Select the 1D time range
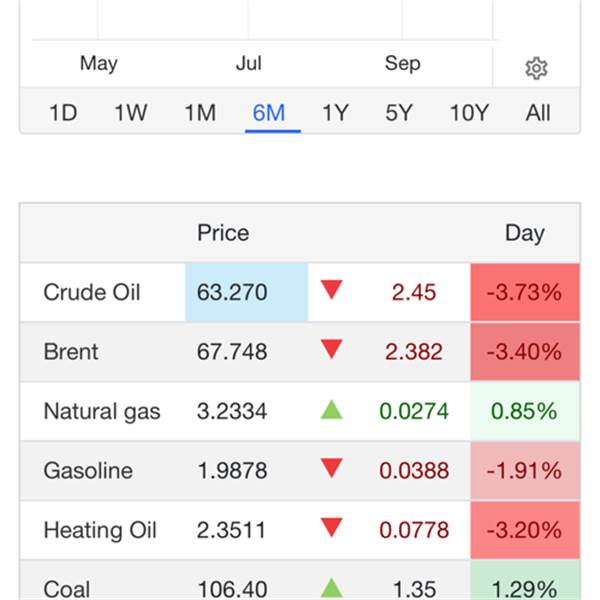 [x=63, y=113]
